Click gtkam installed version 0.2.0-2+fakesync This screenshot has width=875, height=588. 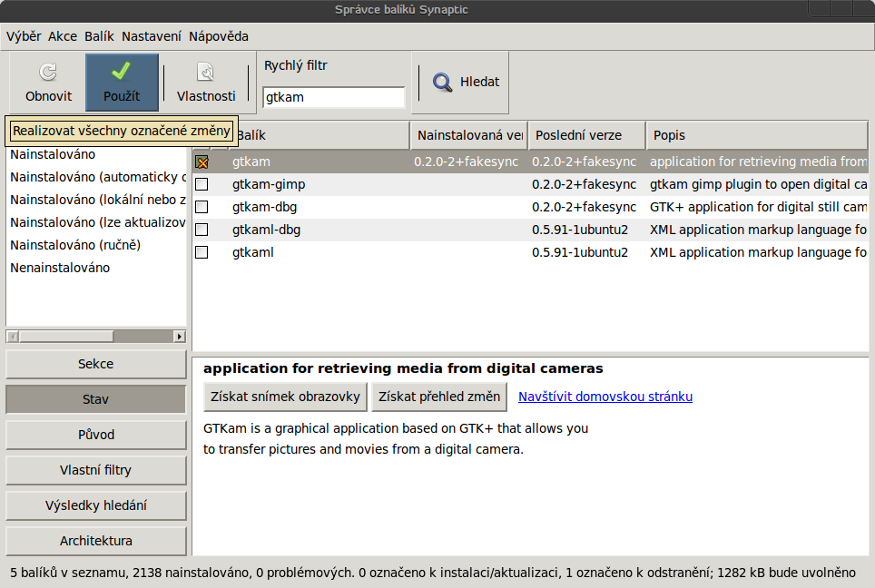coord(467,162)
